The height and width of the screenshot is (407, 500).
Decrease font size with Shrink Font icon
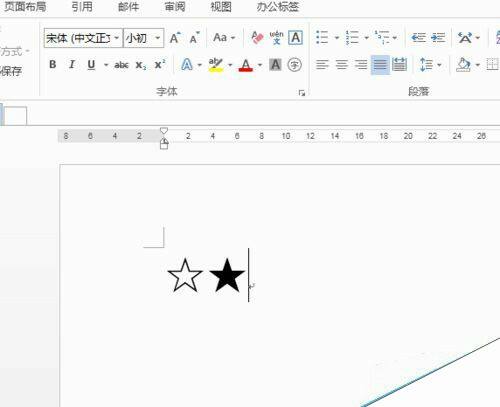[x=194, y=38]
